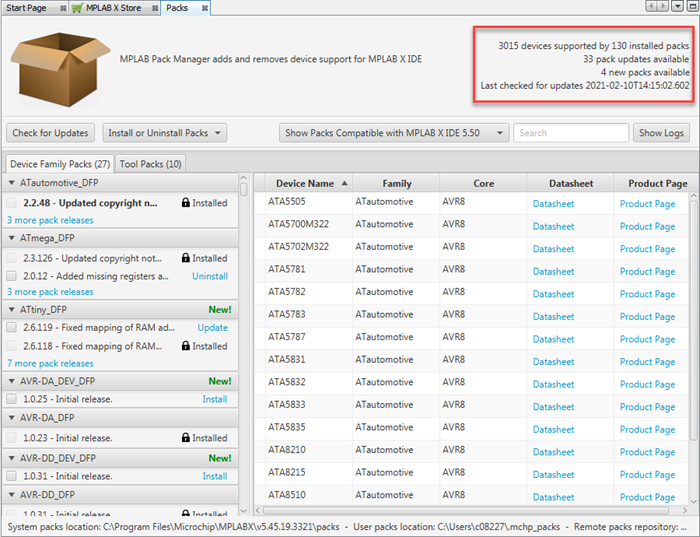Select the AVR-DA_DEV_DFP 1.0.25 checkbox
The height and width of the screenshot is (537, 700).
pos(12,399)
